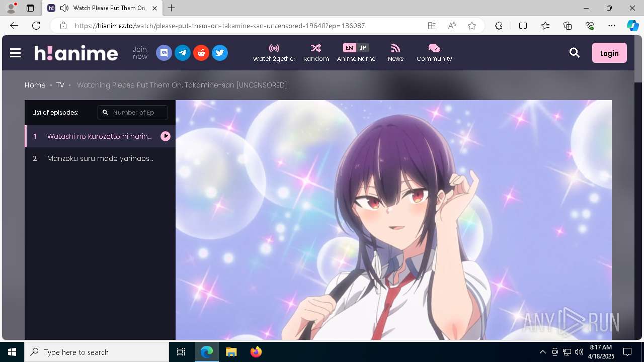Open browser Extensions
Screen dimensions: 644x362
(x=499, y=26)
